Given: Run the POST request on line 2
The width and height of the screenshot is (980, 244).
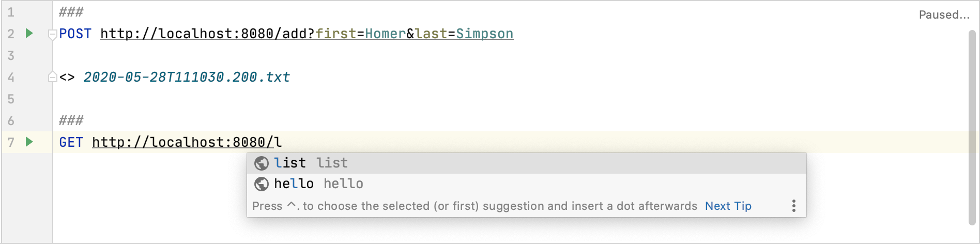Looking at the screenshot, I should coord(29,34).
